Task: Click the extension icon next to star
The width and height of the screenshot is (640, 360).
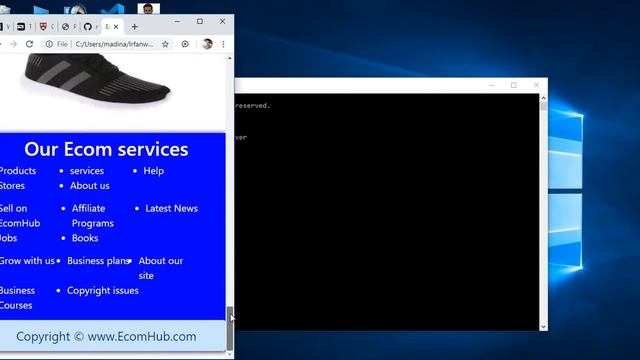Action: [x=185, y=44]
